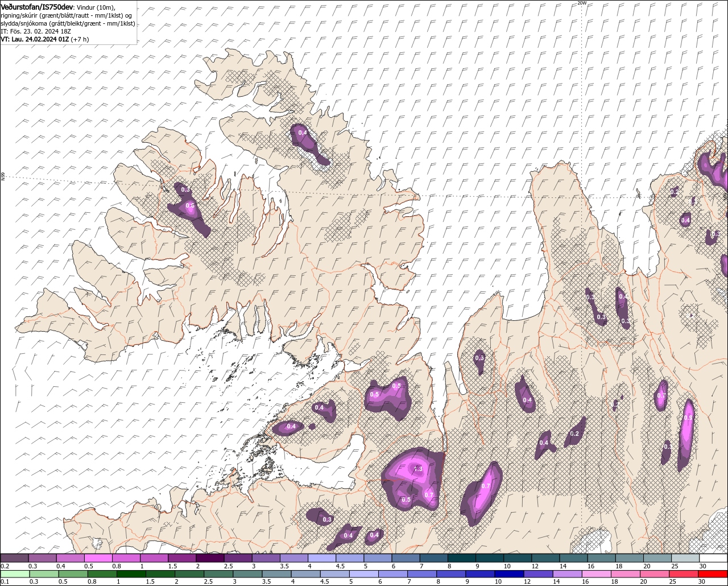728x586 pixels.
Task: Select the IT: Fös. 23. 02. 2024 18Z line
Action: [36, 31]
